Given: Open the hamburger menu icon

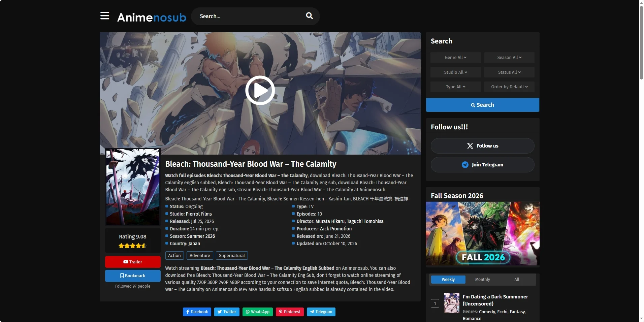Looking at the screenshot, I should [x=105, y=16].
